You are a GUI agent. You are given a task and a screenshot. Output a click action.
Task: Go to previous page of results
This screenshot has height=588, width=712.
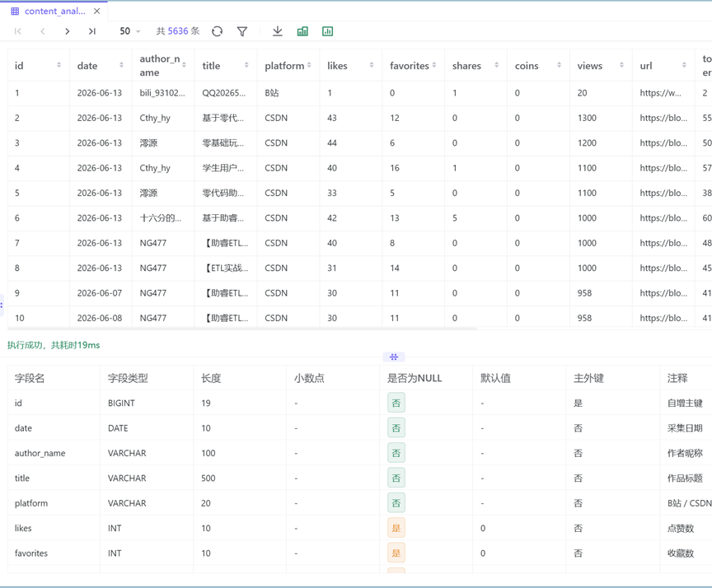[x=43, y=31]
